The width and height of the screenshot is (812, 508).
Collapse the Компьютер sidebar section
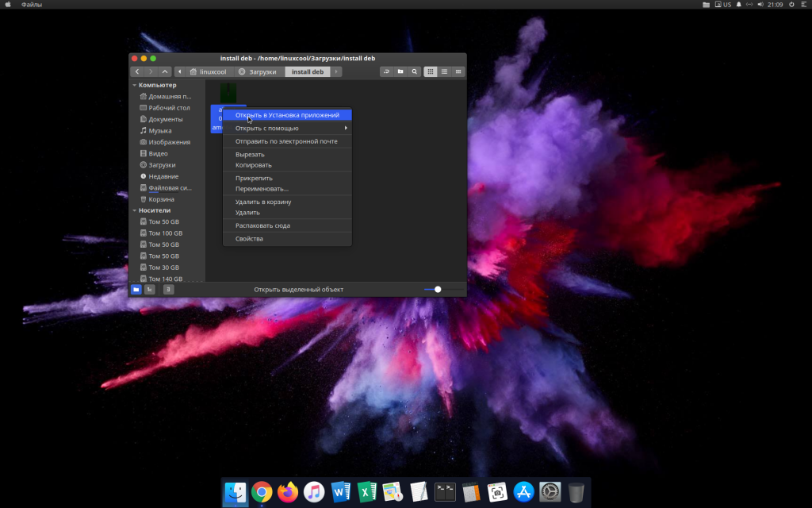pyautogui.click(x=134, y=85)
